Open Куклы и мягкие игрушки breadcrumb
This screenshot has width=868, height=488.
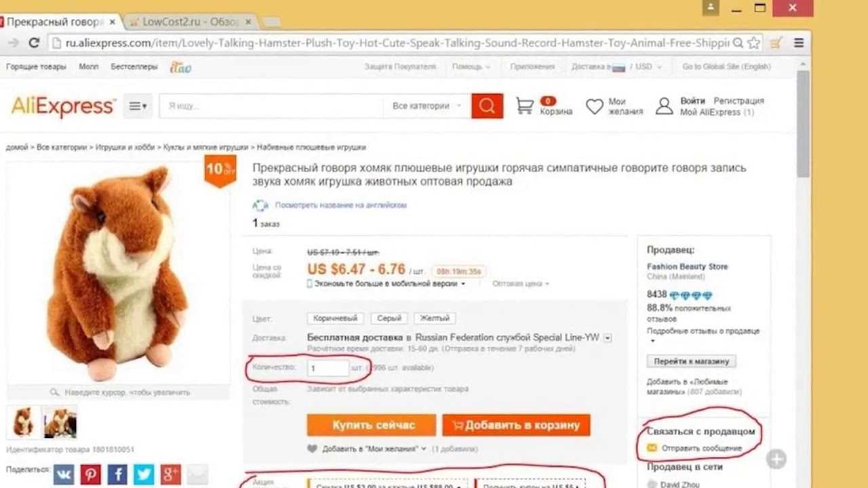[x=206, y=147]
